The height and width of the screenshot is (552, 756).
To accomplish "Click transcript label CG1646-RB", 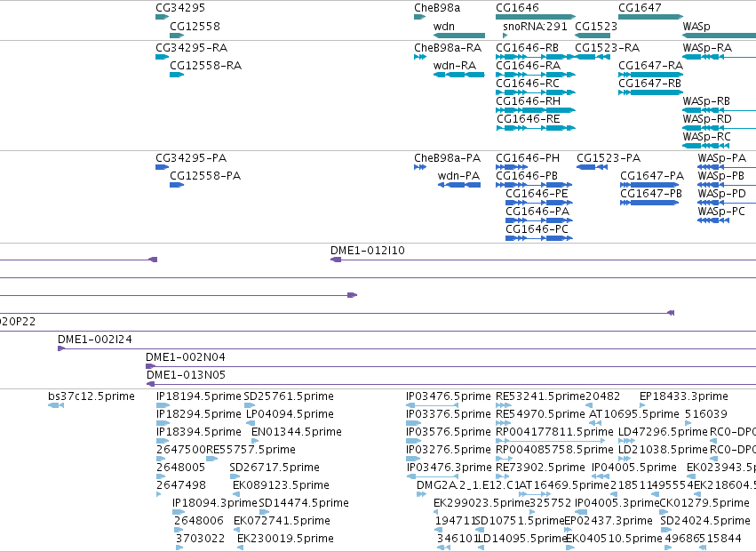I will [527, 48].
